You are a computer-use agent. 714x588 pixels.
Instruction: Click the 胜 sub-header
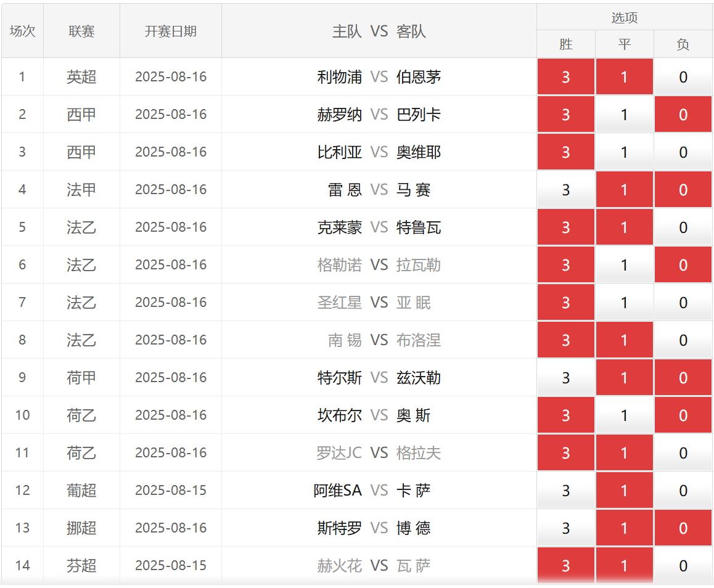pyautogui.click(x=565, y=44)
